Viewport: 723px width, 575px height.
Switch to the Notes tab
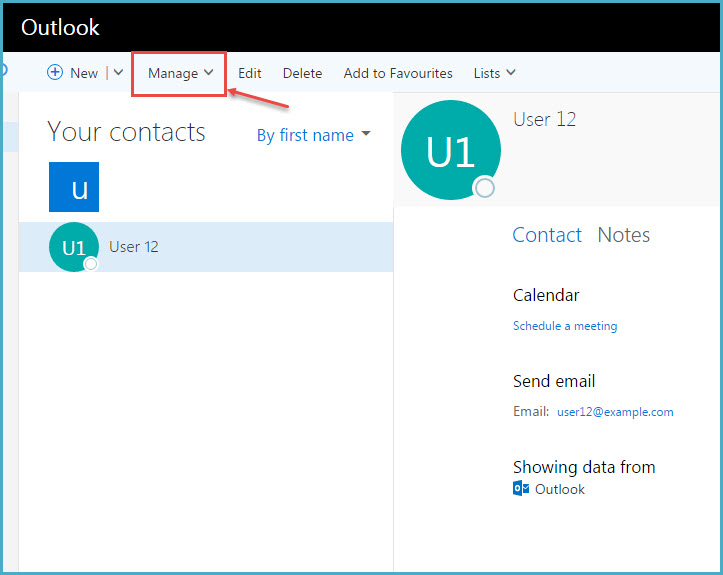tap(623, 235)
